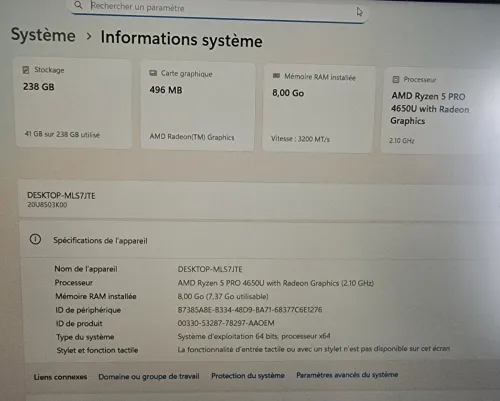Open the Mémoire RAM 8,00 Go card
This screenshot has height=401, width=500.
click(318, 109)
